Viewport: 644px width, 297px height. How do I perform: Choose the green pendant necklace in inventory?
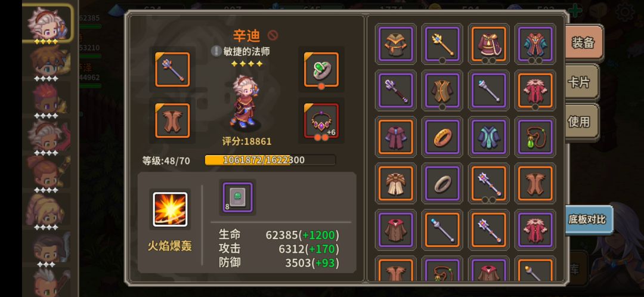[x=535, y=137]
